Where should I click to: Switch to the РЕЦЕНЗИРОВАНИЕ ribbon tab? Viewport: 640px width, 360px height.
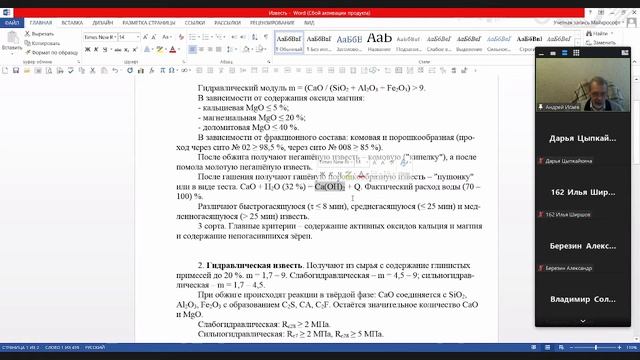(x=272, y=23)
